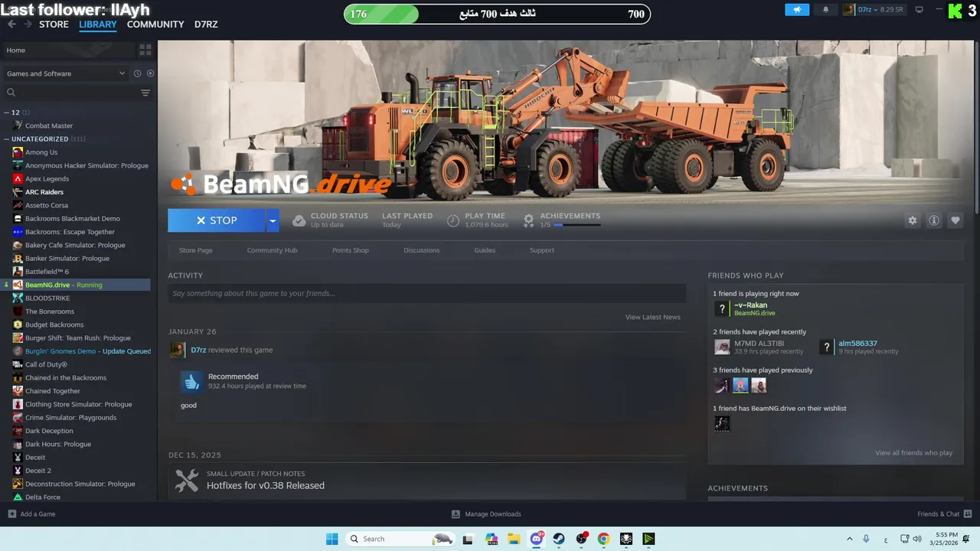Select Burglin' Gnomes Demo in the list
This screenshot has width=980, height=551.
[x=81, y=351]
